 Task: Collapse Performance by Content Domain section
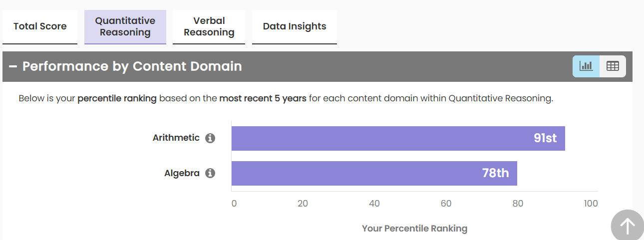(13, 66)
